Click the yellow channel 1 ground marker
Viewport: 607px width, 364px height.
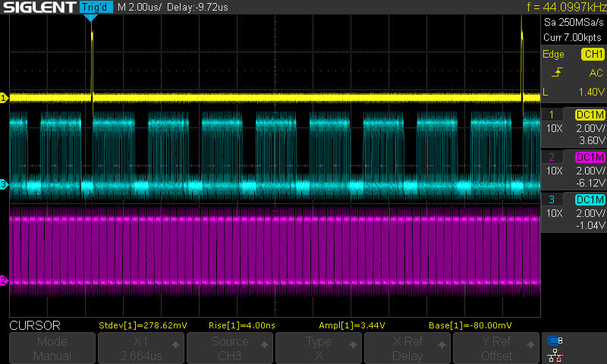(x=4, y=98)
